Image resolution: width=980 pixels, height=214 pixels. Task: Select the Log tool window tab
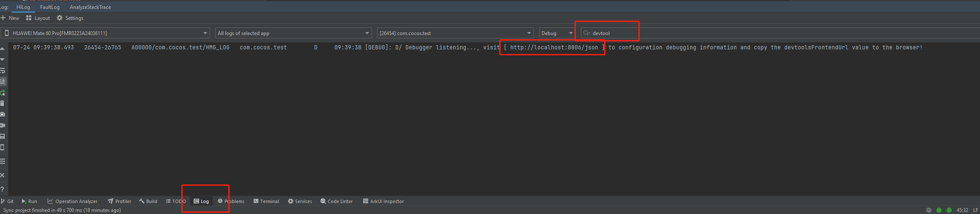click(201, 201)
